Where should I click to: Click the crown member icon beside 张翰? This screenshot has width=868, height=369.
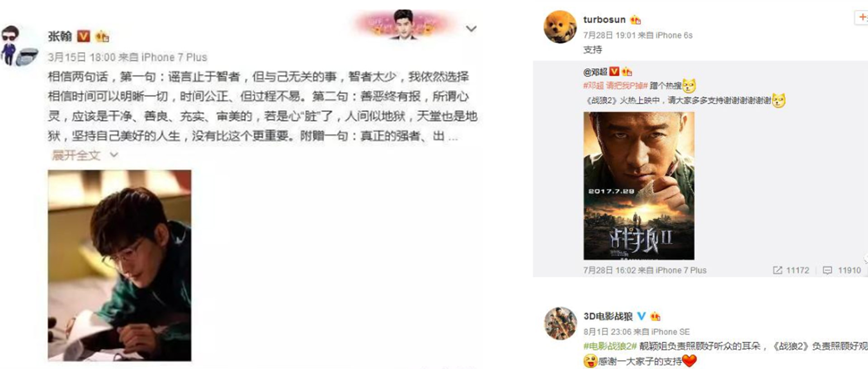pos(102,36)
